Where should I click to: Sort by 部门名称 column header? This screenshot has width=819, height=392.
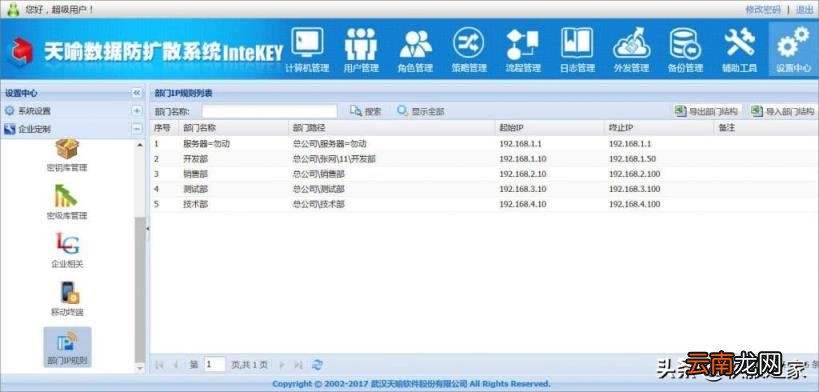pos(233,128)
